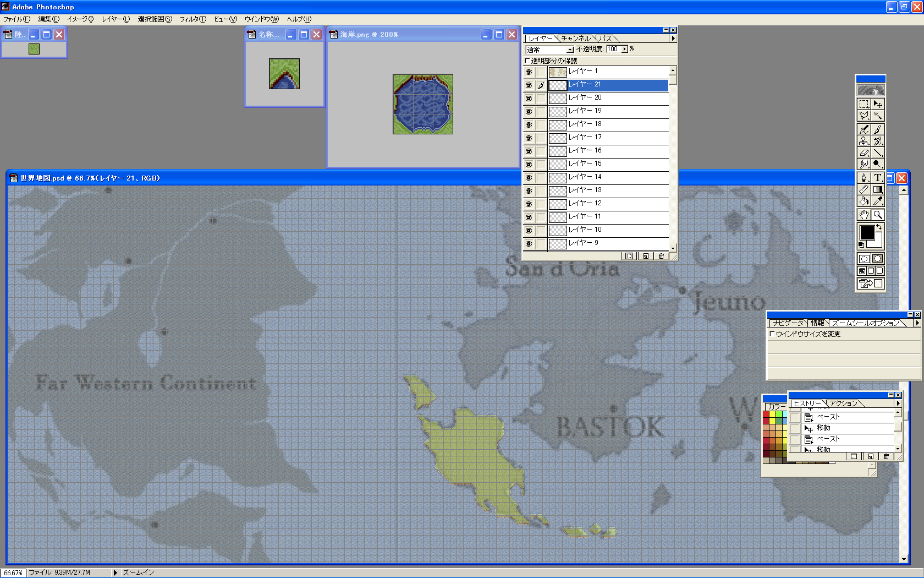
Task: Open the 通常 blend mode dropdown
Action: point(550,50)
